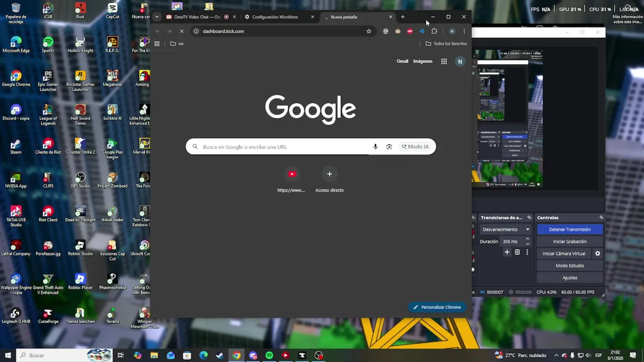Open the Chrome extensions puzzle icon
Screen dimensions: 644x362
434,31
